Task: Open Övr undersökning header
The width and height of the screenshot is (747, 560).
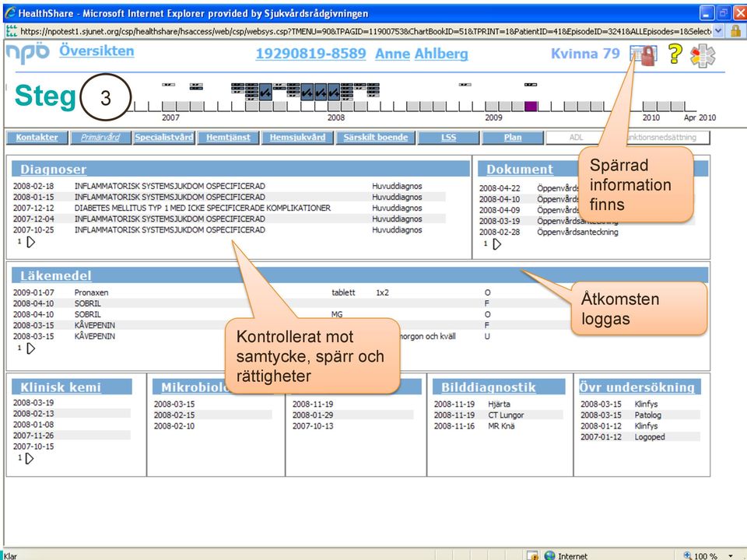Action: (x=637, y=387)
